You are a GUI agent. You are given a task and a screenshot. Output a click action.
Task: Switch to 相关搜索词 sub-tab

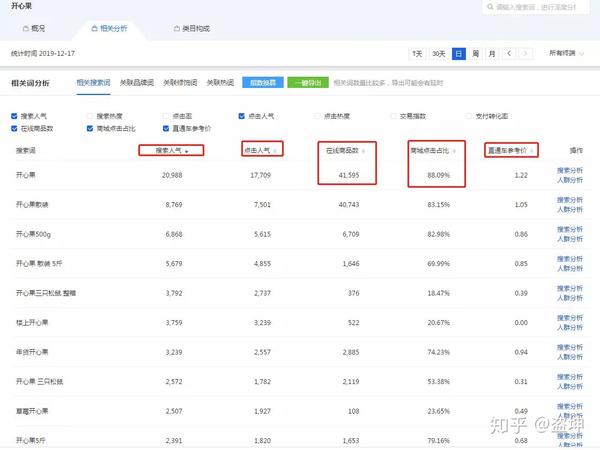(93, 83)
